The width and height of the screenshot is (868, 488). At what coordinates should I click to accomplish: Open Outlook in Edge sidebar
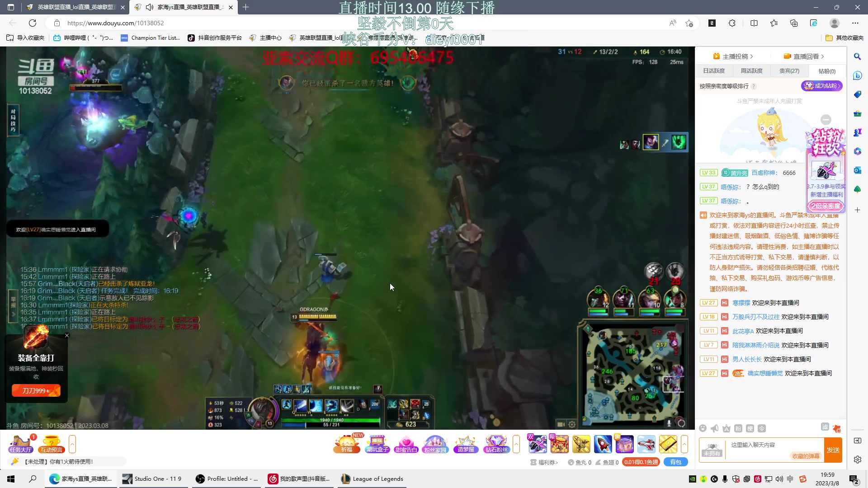tap(857, 170)
